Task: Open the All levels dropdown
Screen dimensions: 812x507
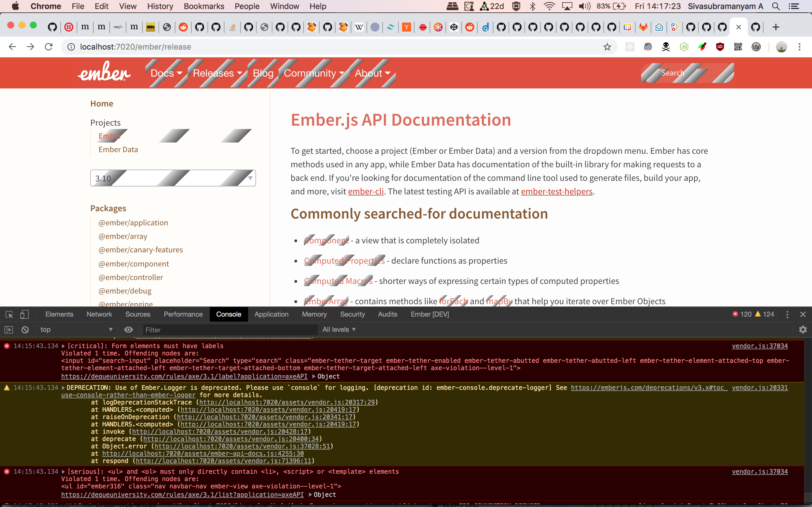Action: 339,330
